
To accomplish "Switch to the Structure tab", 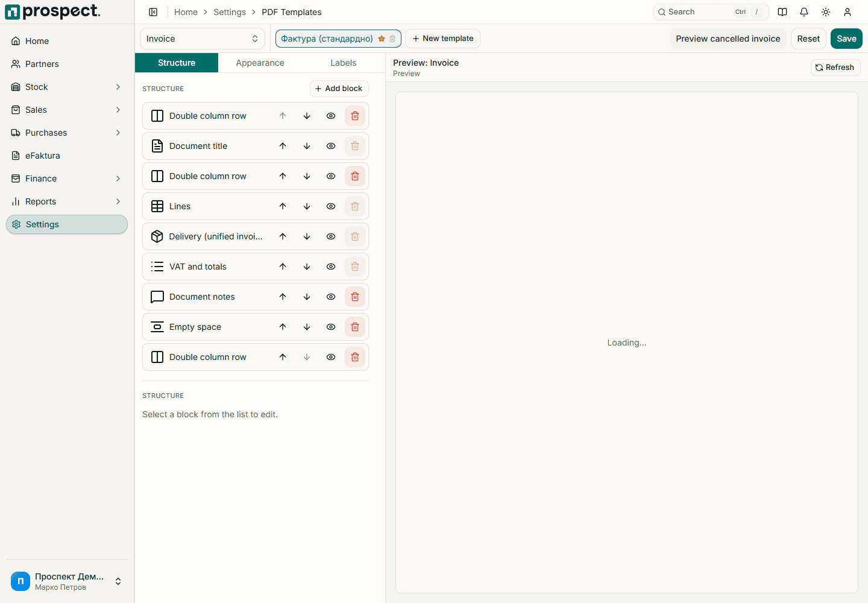I will pos(177,63).
